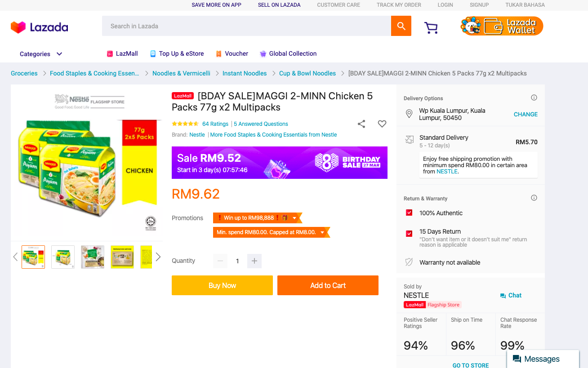Click the share icon beside ratings

point(361,124)
